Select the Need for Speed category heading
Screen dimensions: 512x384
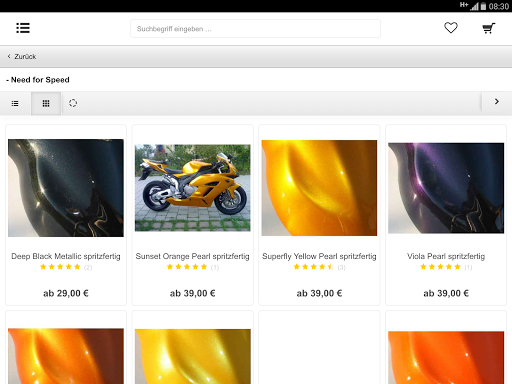pos(38,80)
